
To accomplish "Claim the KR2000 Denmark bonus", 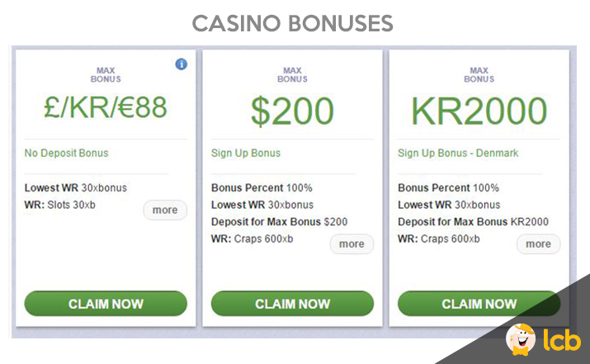I will point(479,304).
